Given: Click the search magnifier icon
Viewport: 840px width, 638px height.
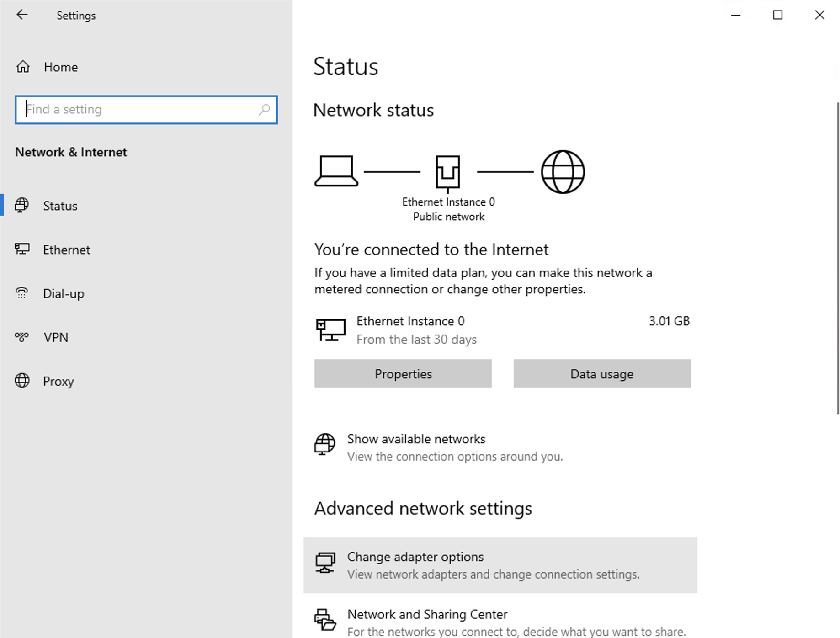Looking at the screenshot, I should (264, 110).
